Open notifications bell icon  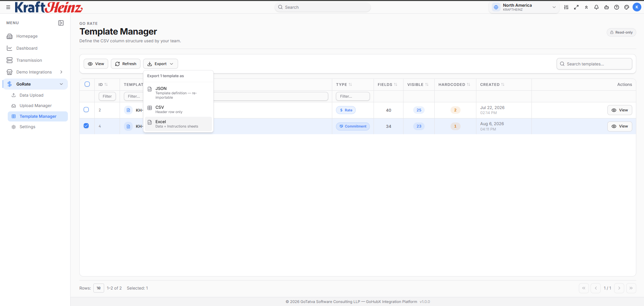point(596,7)
